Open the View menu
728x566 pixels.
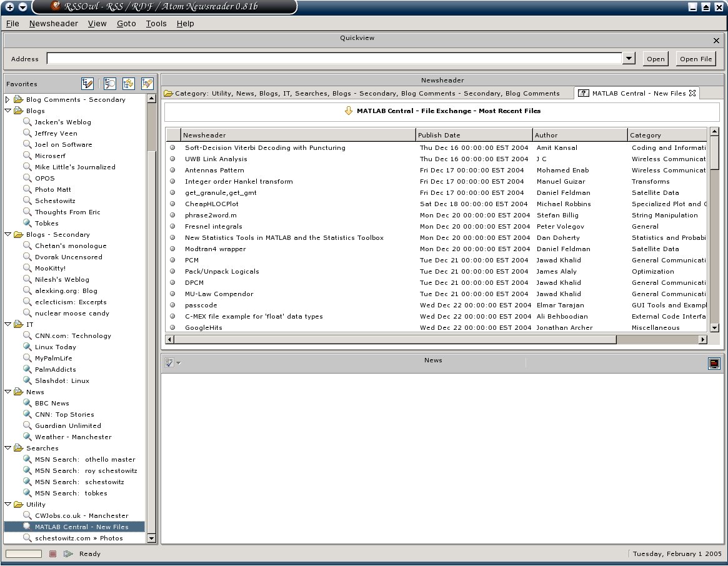[x=97, y=24]
